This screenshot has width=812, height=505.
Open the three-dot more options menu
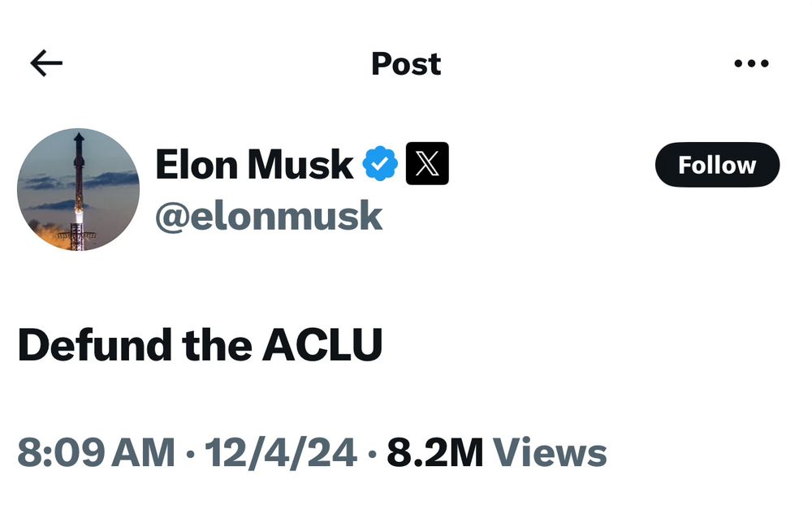pyautogui.click(x=750, y=63)
